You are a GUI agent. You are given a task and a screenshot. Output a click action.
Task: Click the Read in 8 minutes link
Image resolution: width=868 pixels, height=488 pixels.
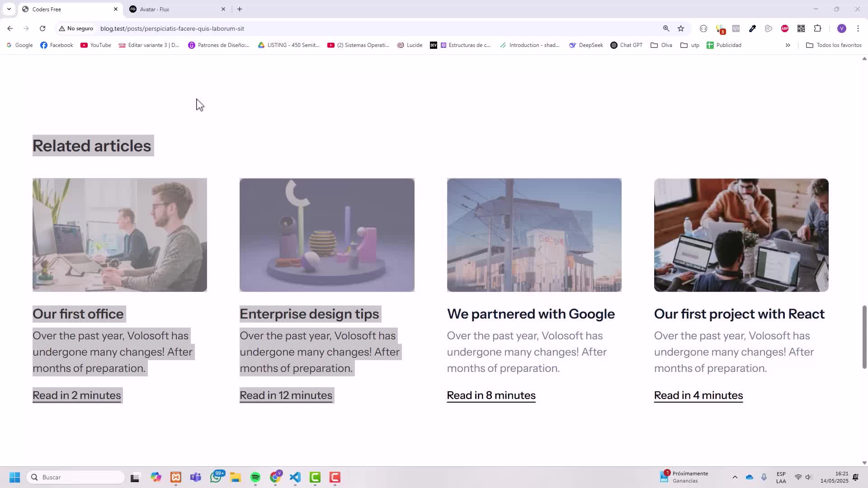491,395
